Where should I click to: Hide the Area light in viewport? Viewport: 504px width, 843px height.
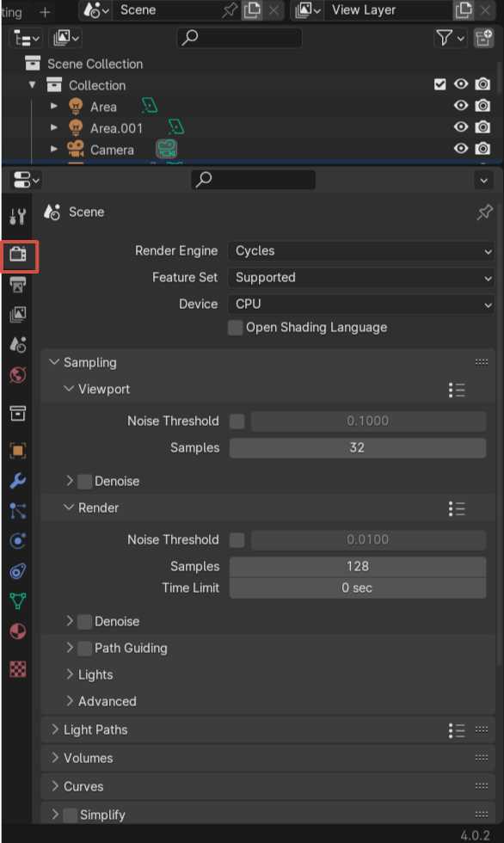(x=461, y=106)
